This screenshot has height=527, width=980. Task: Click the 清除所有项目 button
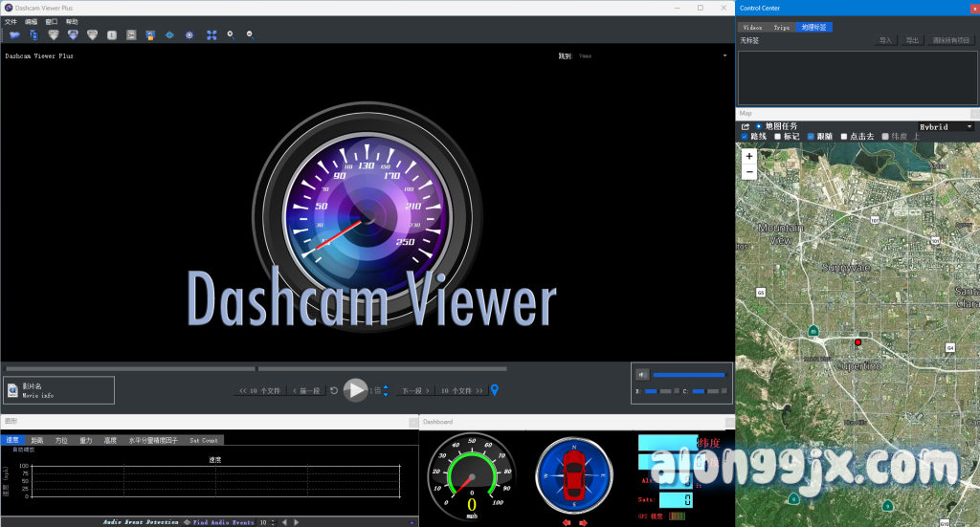point(949,40)
